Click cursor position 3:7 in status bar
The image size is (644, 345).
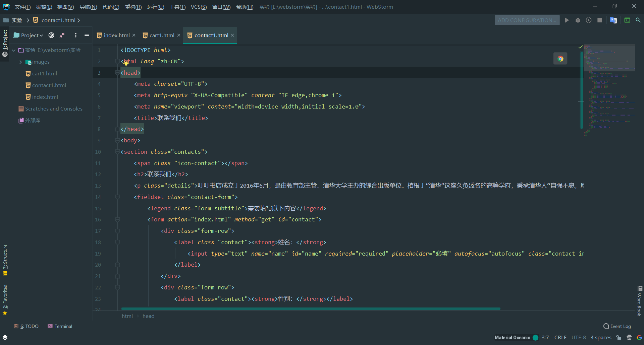545,338
